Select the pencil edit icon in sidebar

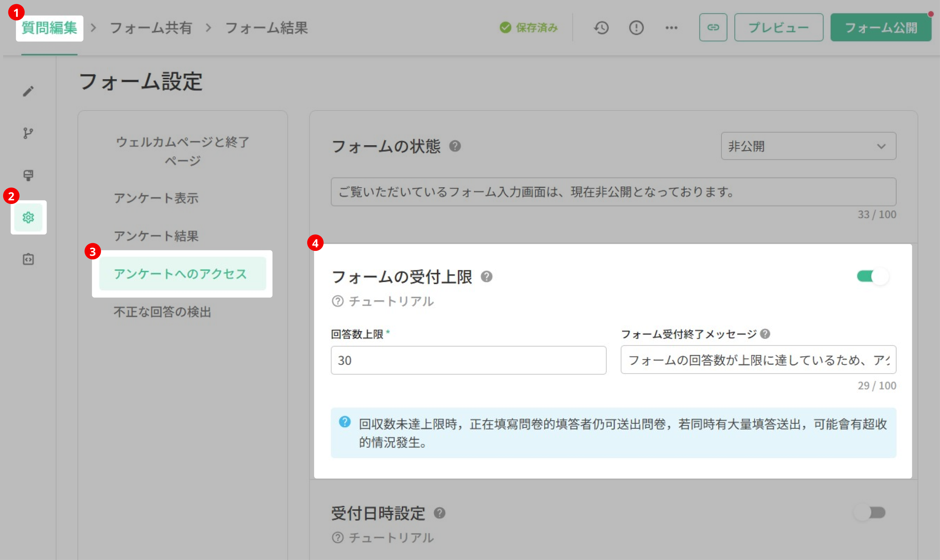[28, 91]
